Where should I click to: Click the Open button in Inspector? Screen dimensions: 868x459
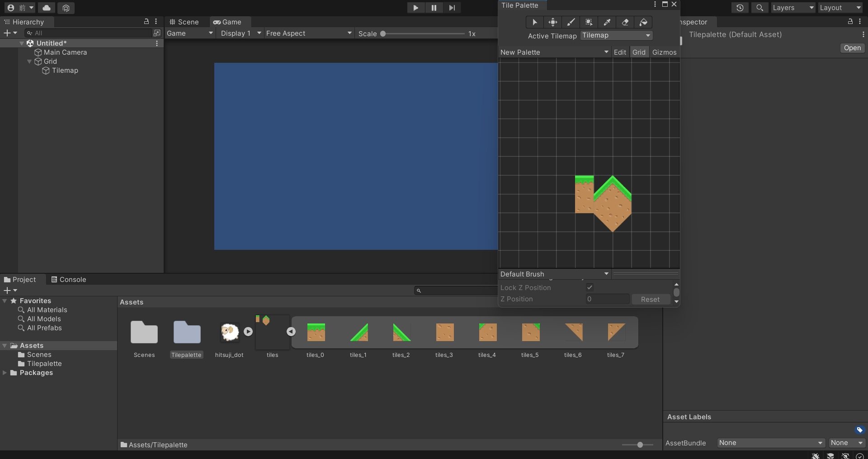tap(852, 48)
